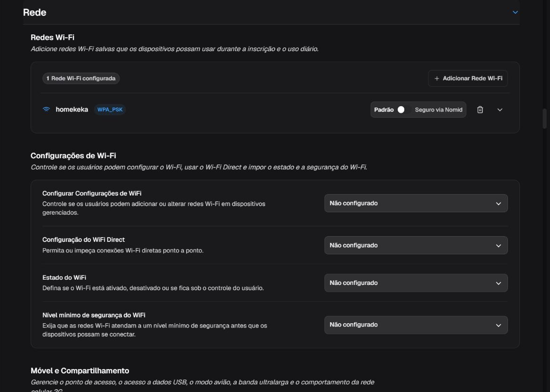Click the Estado do WiFi label

64,278
